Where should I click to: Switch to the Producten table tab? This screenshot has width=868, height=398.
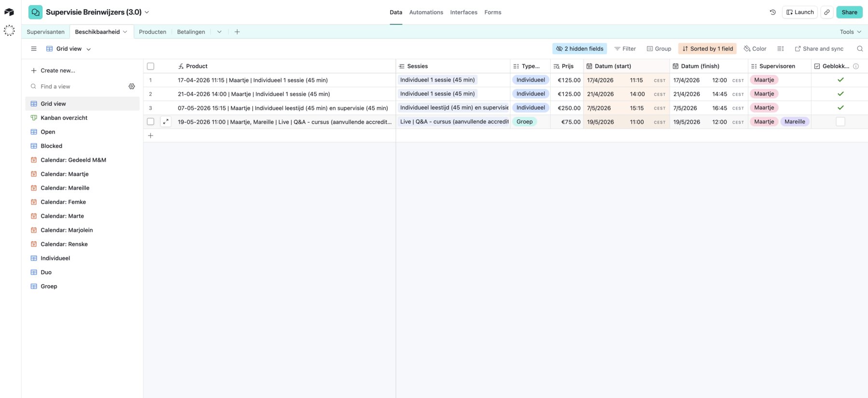pyautogui.click(x=152, y=32)
